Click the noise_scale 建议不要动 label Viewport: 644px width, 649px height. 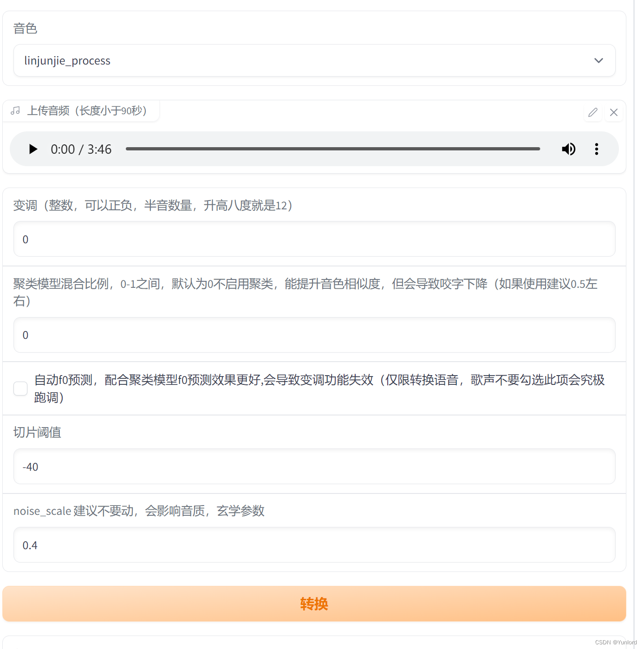139,511
